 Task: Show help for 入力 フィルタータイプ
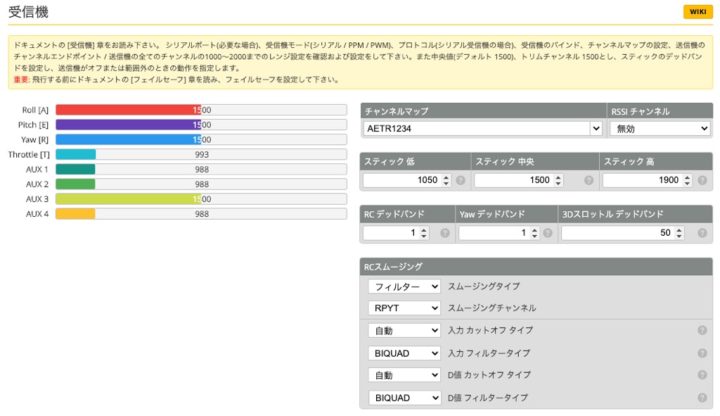click(x=701, y=353)
